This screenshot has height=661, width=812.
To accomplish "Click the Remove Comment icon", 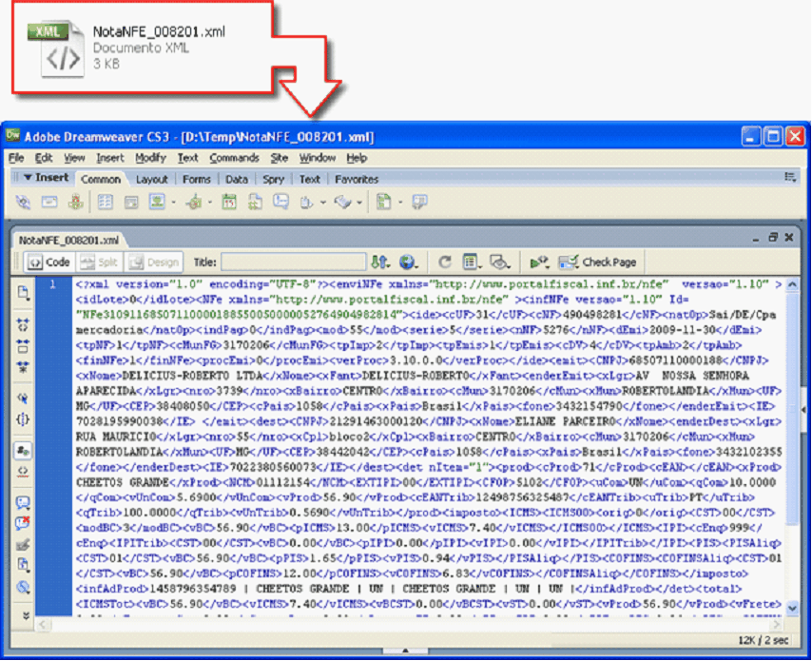I will pos(23,523).
